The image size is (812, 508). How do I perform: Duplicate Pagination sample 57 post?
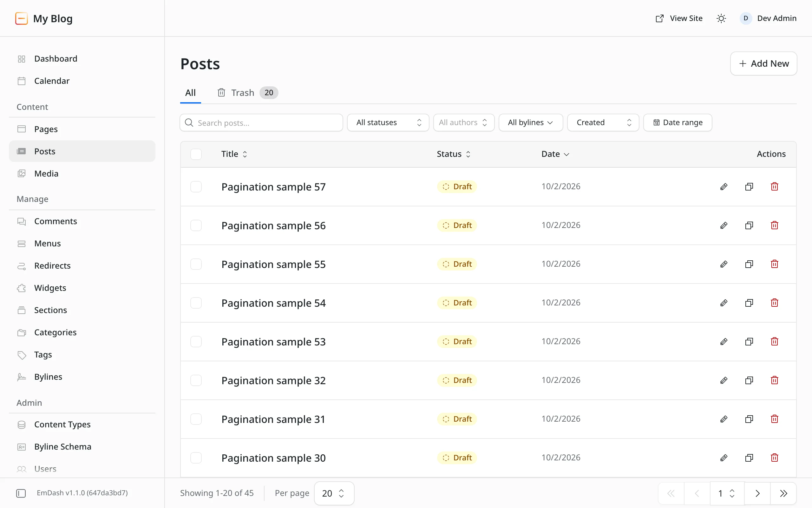[x=749, y=186]
